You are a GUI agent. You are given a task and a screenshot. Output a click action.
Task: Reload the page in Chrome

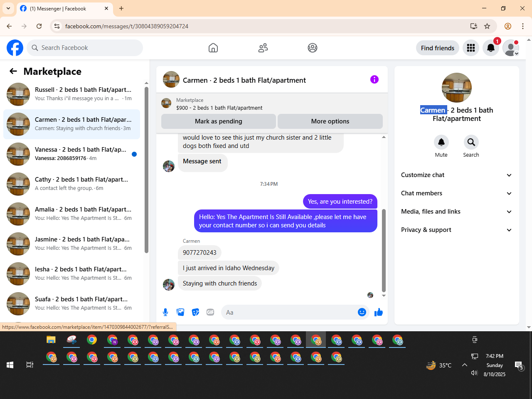pos(39,26)
